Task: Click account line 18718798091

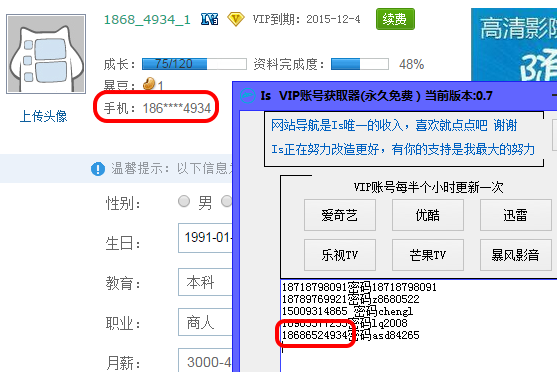Action: coord(359,287)
